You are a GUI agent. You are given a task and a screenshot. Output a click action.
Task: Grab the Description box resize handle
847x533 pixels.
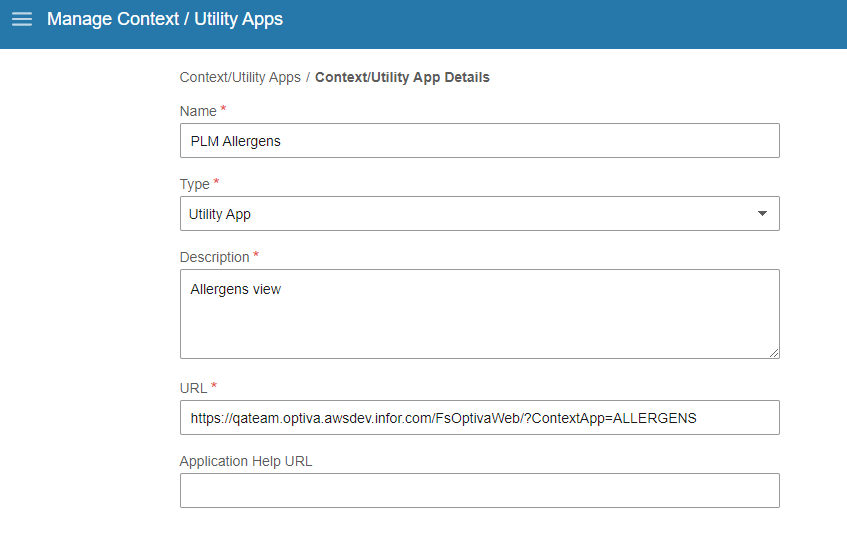(774, 352)
